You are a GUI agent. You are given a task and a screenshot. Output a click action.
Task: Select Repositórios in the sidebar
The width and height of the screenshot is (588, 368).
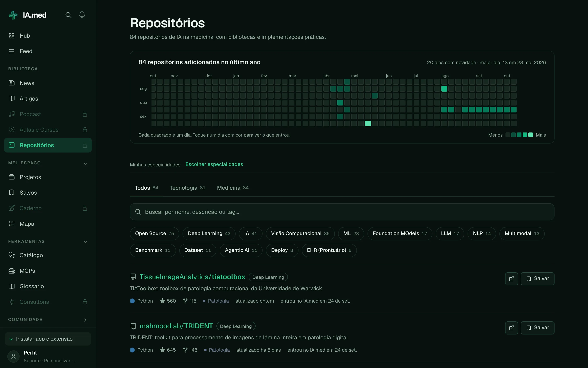pos(48,145)
